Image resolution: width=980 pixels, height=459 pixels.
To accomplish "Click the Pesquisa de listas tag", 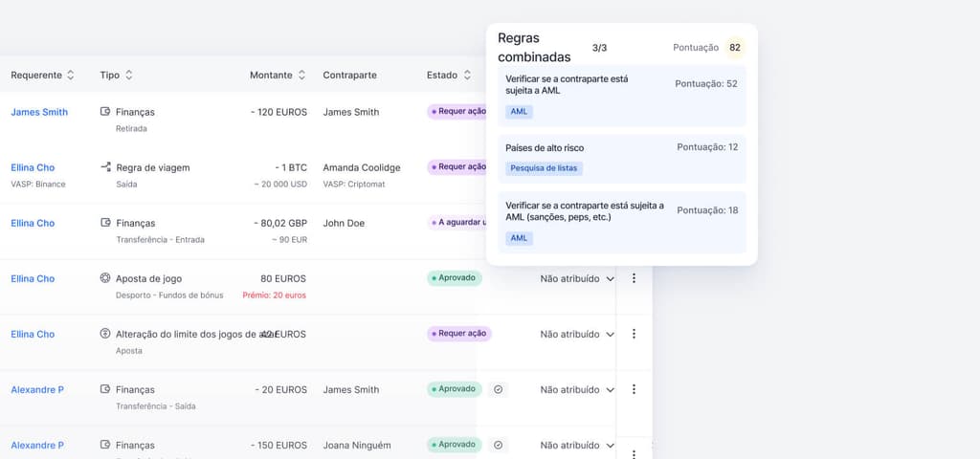I will (x=544, y=168).
